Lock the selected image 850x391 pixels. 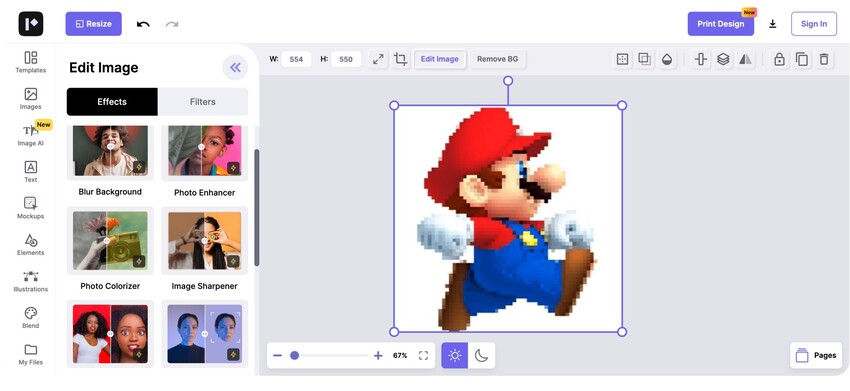(780, 59)
